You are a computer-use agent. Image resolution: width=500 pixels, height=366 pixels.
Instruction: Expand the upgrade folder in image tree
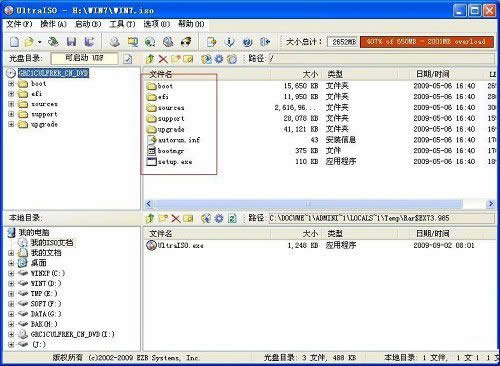[x=11, y=124]
